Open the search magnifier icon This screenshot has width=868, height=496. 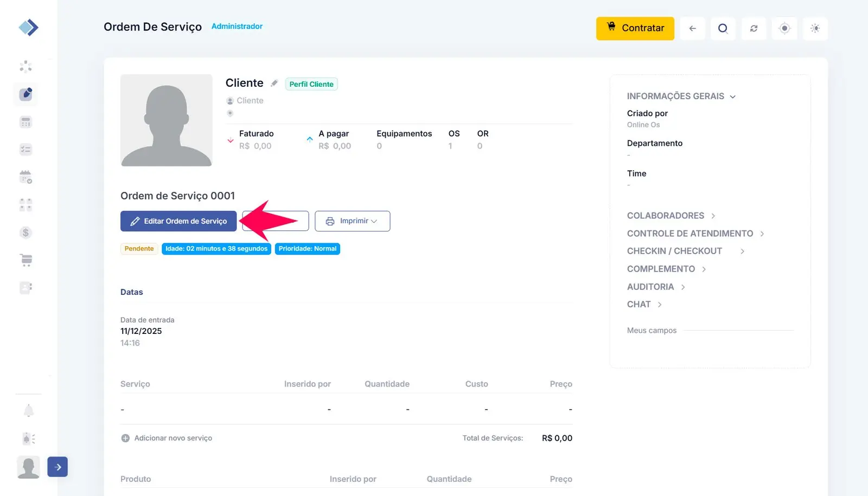[x=723, y=28]
